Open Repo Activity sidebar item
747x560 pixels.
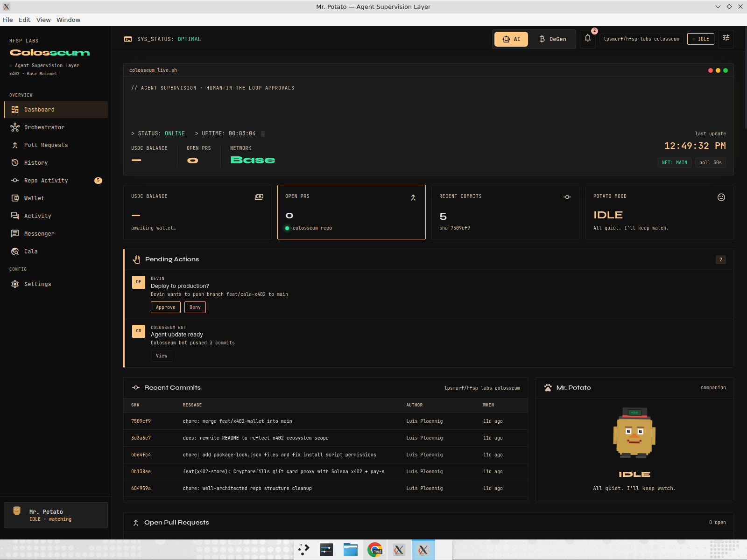56,181
